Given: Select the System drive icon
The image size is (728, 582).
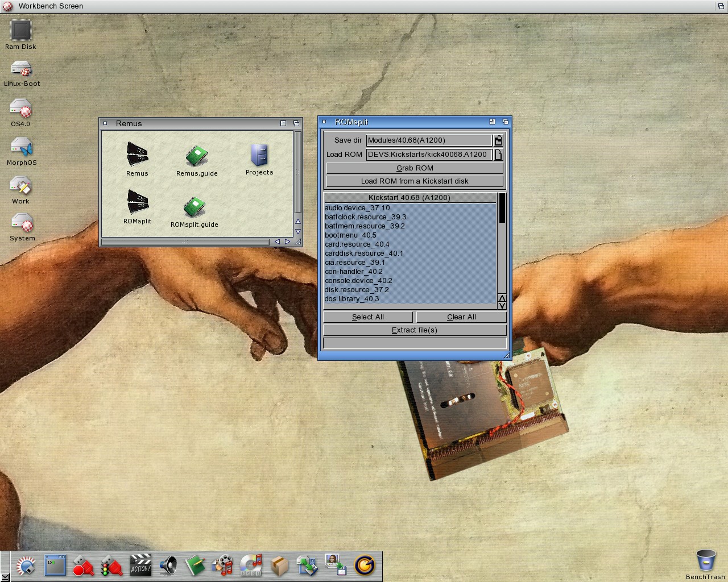Looking at the screenshot, I should point(22,223).
